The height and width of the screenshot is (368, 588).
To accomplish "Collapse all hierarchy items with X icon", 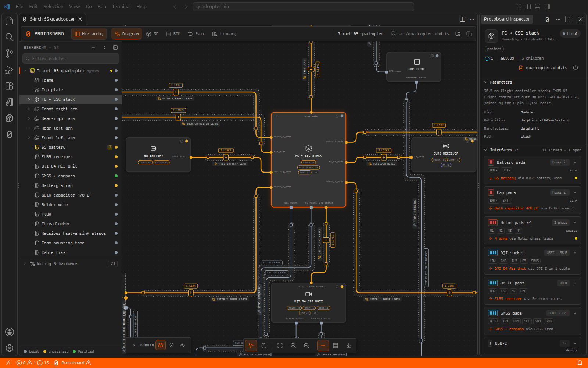I will click(x=104, y=47).
